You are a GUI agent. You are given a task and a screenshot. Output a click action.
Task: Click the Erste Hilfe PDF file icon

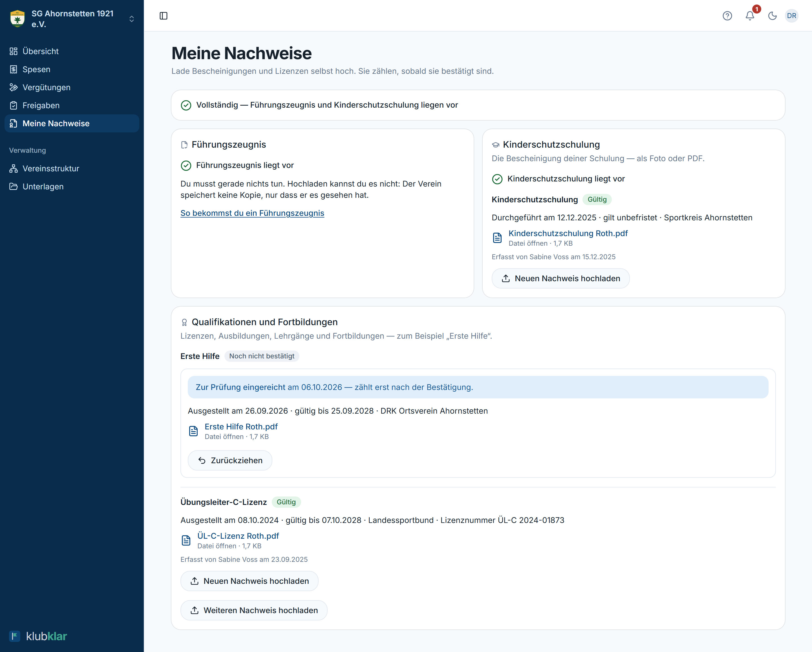pyautogui.click(x=193, y=431)
